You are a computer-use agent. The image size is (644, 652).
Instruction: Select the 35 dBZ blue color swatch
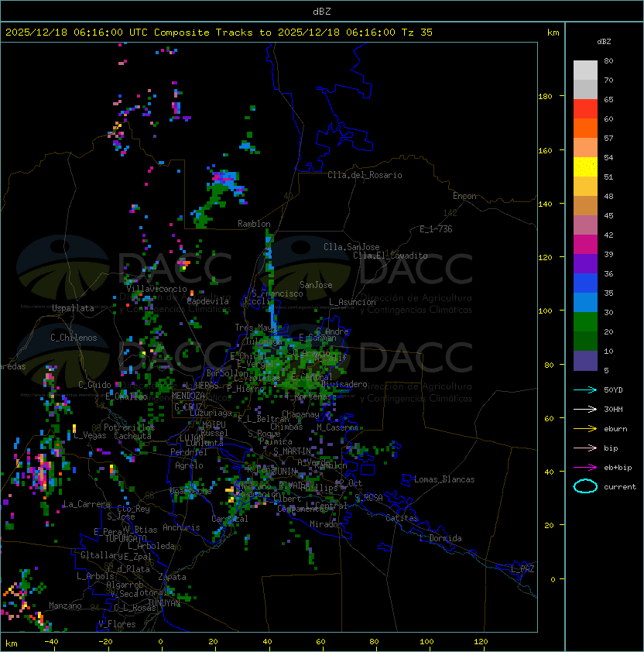(x=585, y=283)
